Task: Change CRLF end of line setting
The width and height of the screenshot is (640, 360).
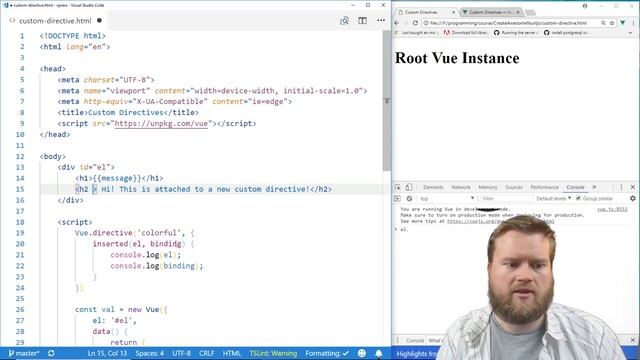Action: pos(207,353)
